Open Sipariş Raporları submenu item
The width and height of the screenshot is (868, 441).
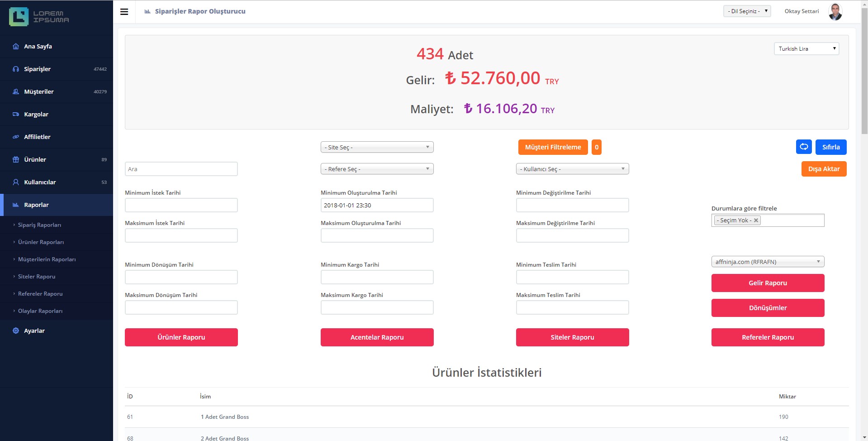(39, 225)
